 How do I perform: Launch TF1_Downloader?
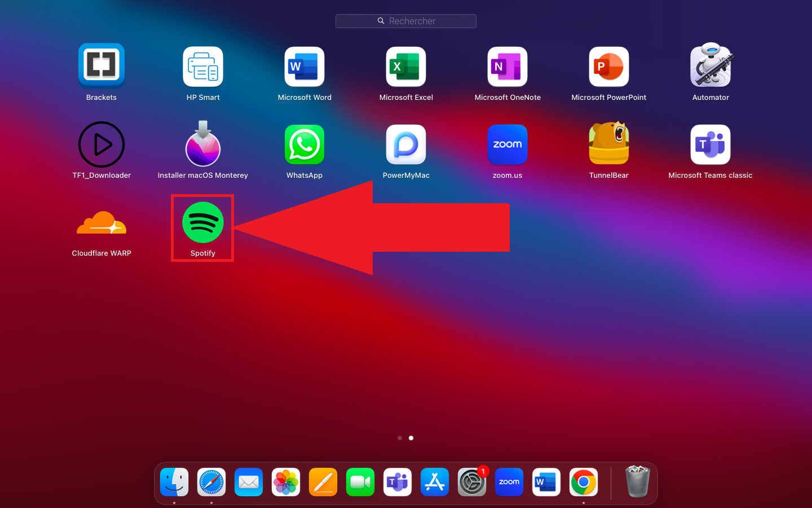(101, 144)
